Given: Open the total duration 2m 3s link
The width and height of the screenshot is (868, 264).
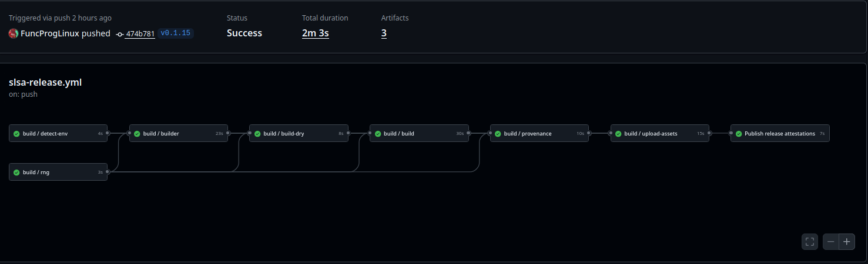Looking at the screenshot, I should 315,33.
